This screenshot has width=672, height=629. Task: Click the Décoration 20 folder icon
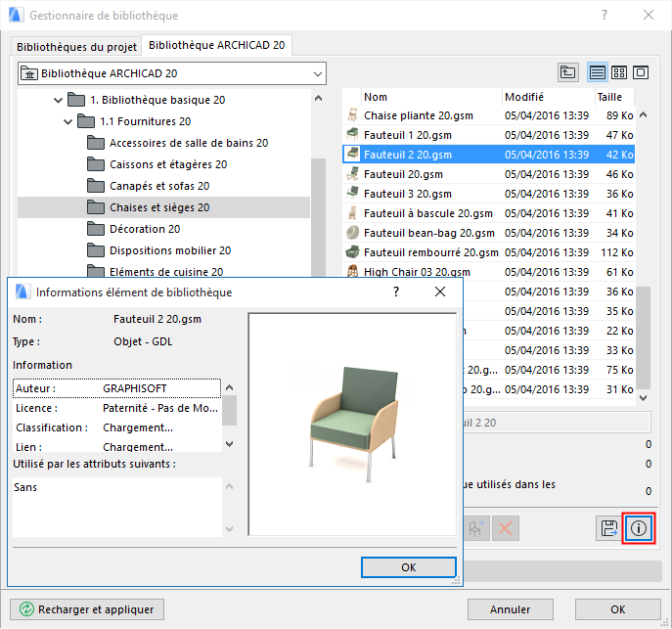coord(96,229)
